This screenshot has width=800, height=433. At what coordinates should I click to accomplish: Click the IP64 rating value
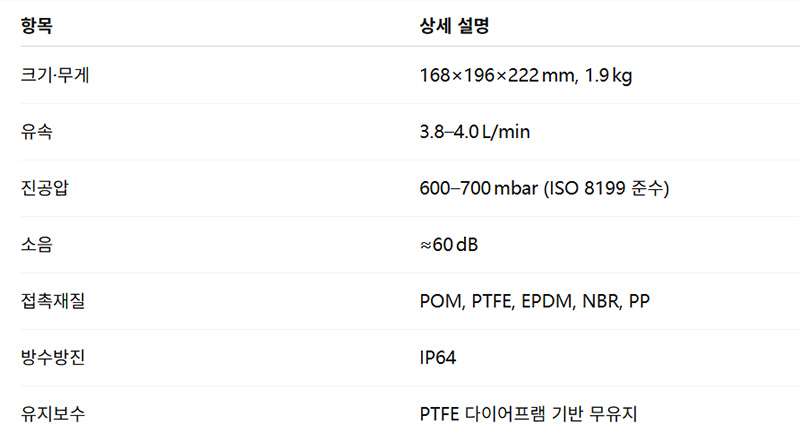pyautogui.click(x=438, y=357)
